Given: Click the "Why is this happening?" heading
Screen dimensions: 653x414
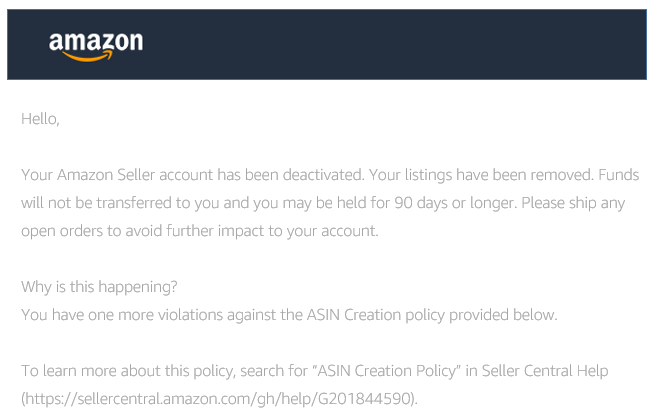Looking at the screenshot, I should click(x=99, y=287).
